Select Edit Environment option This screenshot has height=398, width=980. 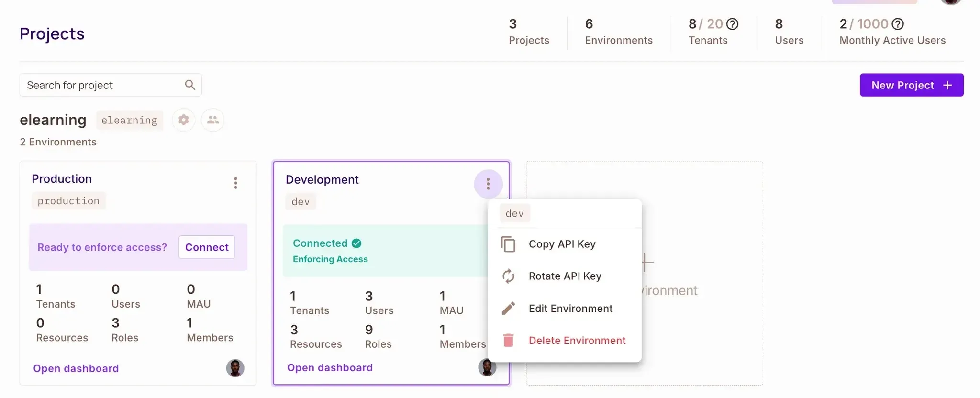(570, 309)
